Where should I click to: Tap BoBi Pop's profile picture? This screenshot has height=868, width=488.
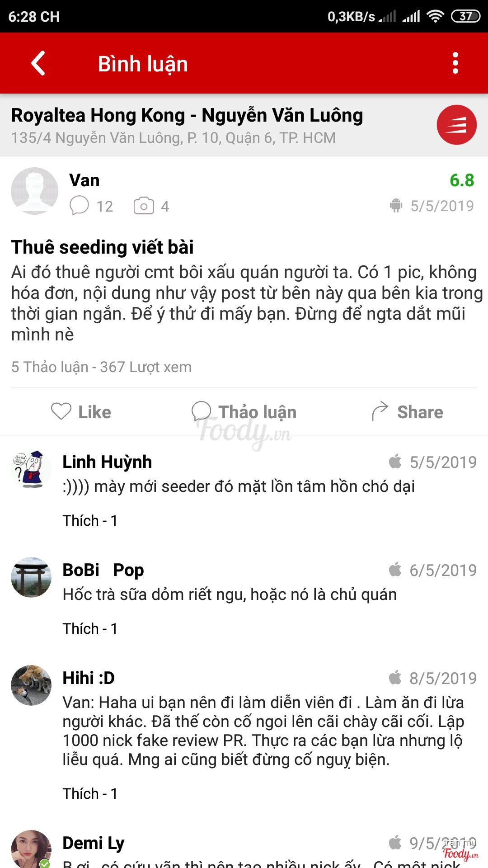(31, 577)
